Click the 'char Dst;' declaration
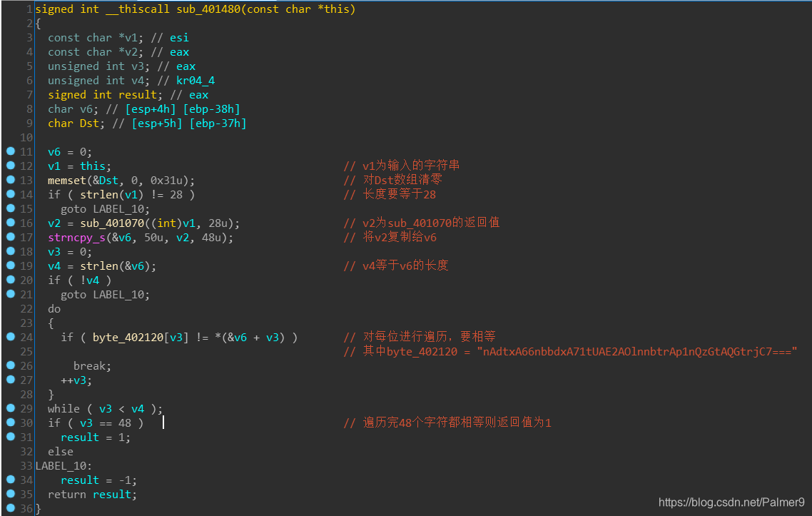Image resolution: width=812 pixels, height=516 pixels. [x=76, y=123]
